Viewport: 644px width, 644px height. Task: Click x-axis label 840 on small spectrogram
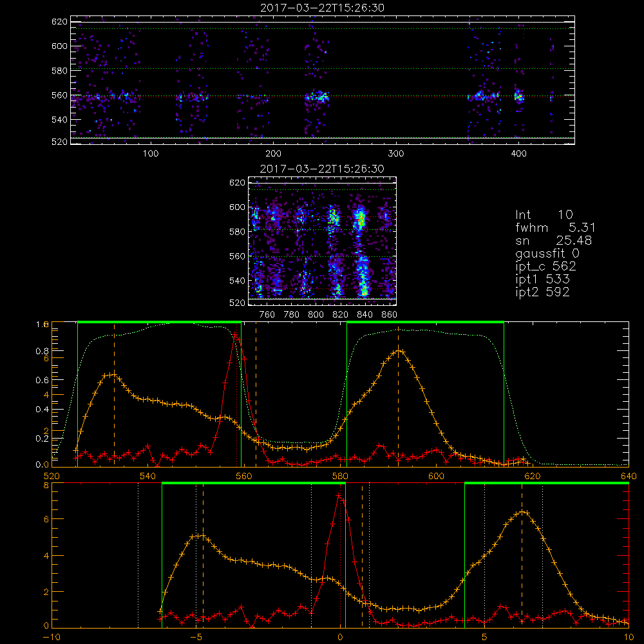pyautogui.click(x=365, y=315)
